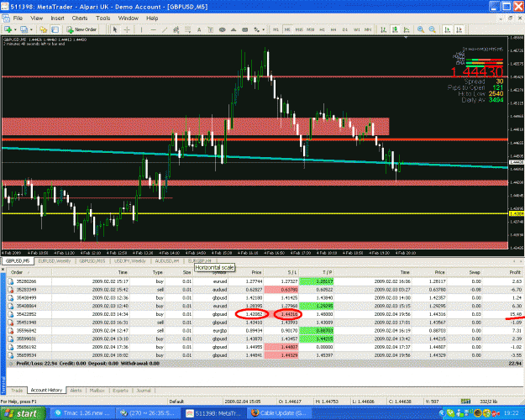The height and width of the screenshot is (420, 525).
Task: Open the File menu
Action: point(18,18)
